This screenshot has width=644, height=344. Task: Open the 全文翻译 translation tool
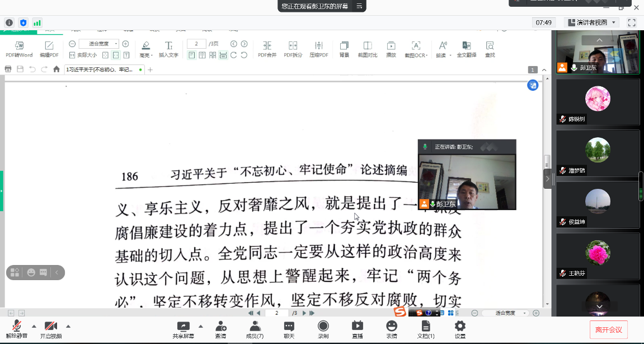tap(466, 47)
